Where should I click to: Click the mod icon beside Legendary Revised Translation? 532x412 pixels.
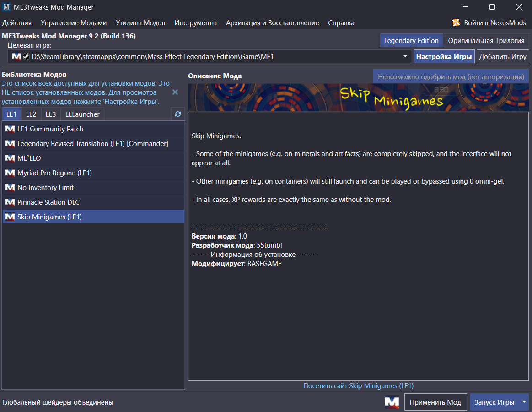[x=10, y=144]
